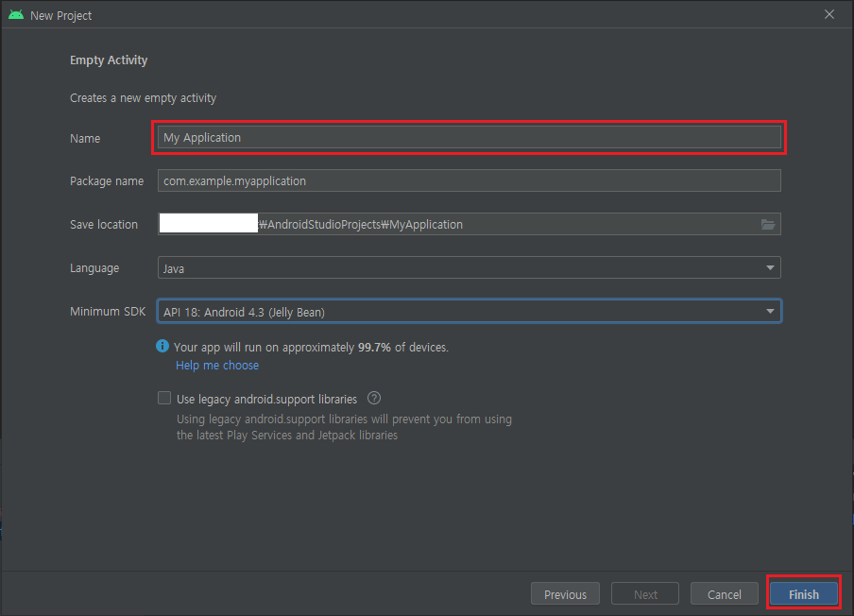Click the Package name label
Viewport: 854px width, 616px height.
pyautogui.click(x=106, y=181)
